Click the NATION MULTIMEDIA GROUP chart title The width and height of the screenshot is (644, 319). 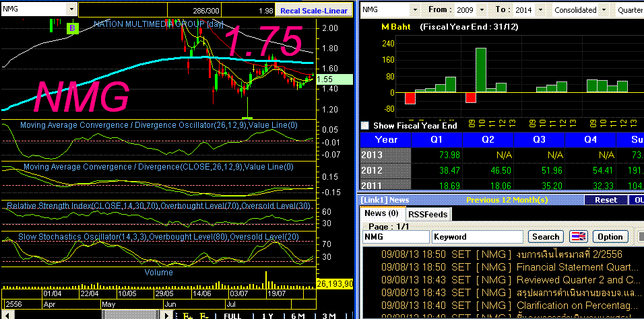(x=158, y=24)
